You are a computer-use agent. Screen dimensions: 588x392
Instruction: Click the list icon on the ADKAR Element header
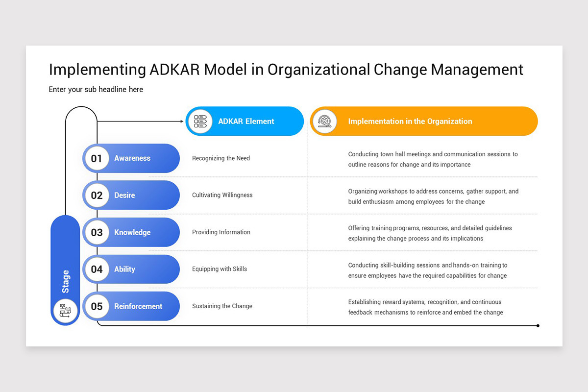coord(200,121)
